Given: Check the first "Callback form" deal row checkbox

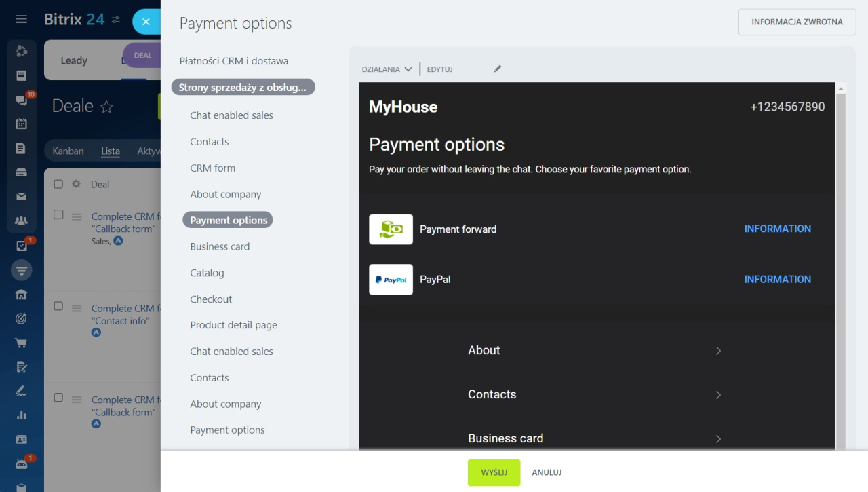Looking at the screenshot, I should pyautogui.click(x=58, y=215).
